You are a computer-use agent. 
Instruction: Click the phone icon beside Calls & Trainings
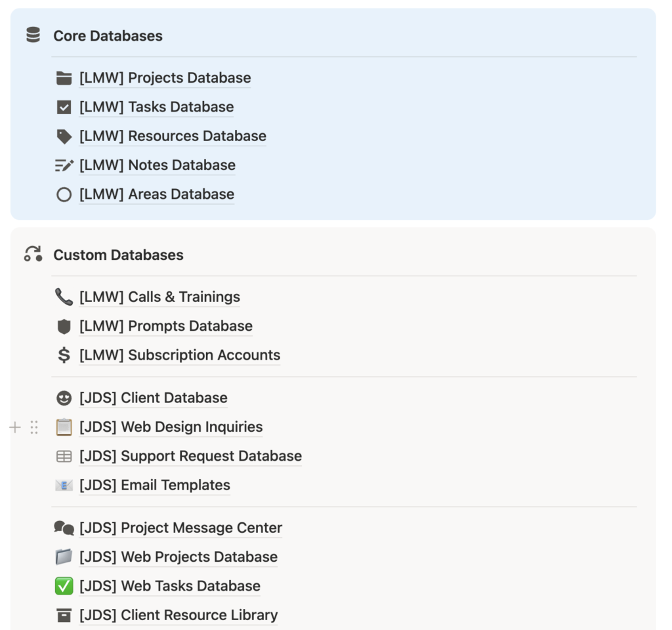point(64,297)
